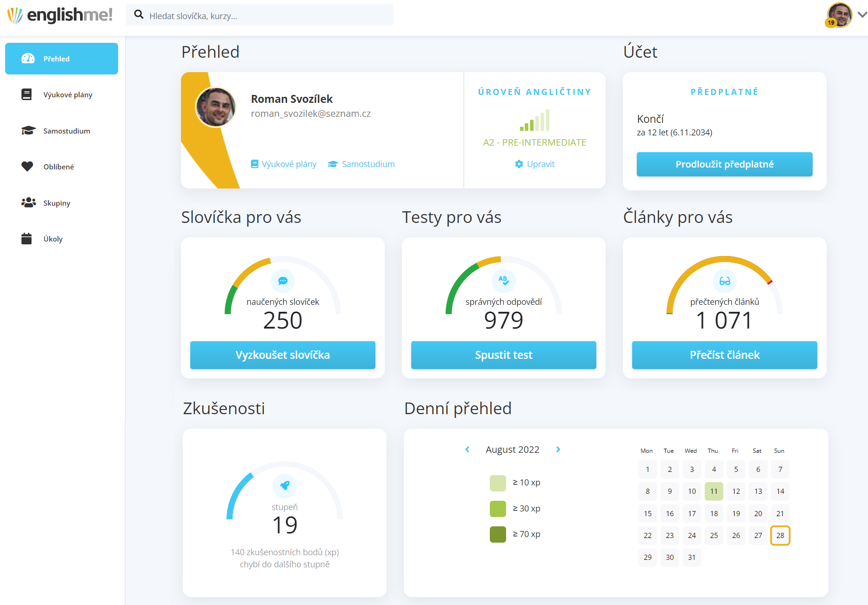Go to previous month in calendar

467,450
